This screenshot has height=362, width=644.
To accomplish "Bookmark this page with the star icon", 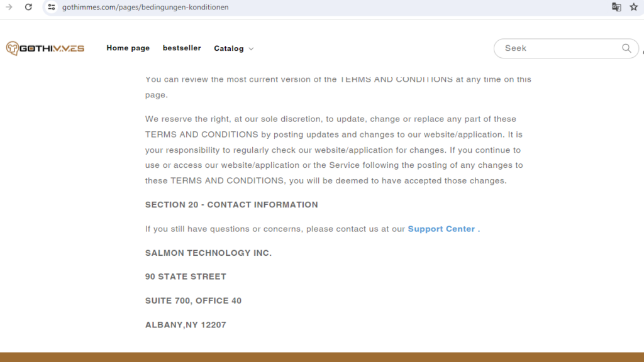I will pyautogui.click(x=635, y=8).
